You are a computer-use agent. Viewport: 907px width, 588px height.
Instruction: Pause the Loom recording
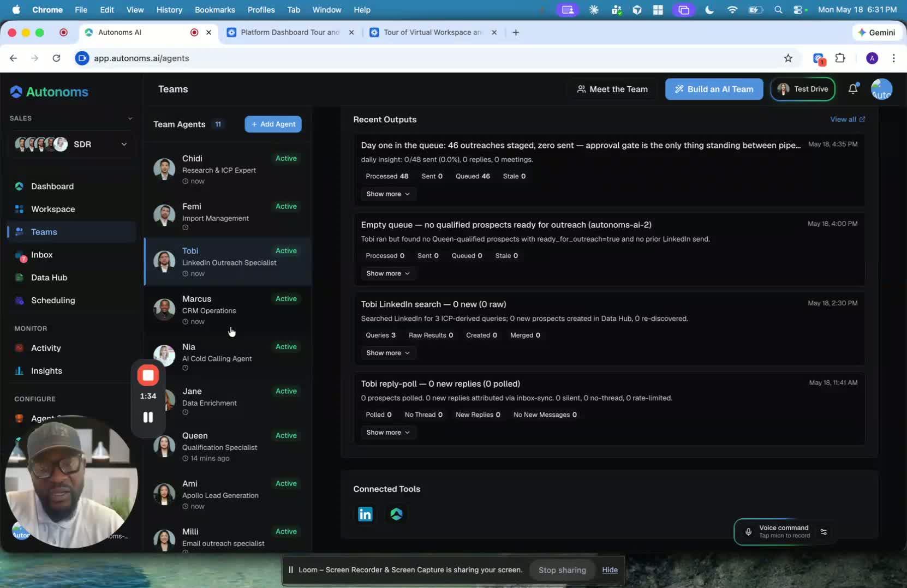148,417
